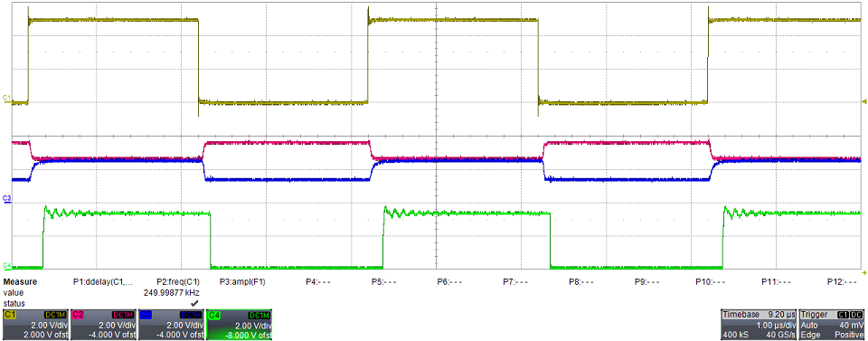Click the 249.99877 kHz frequency value

pos(171,293)
